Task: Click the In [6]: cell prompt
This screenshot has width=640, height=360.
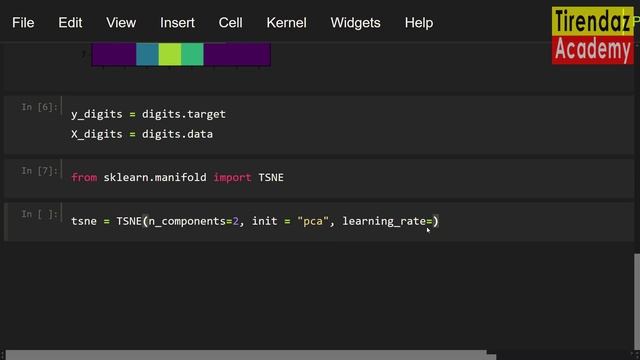Action: (x=39, y=107)
